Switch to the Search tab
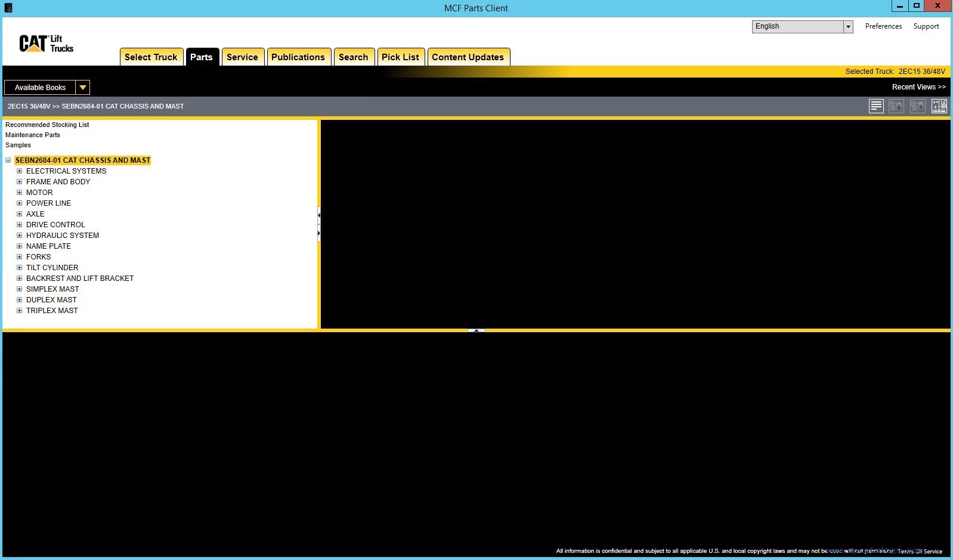Viewport: 953px width, 560px height. [354, 57]
